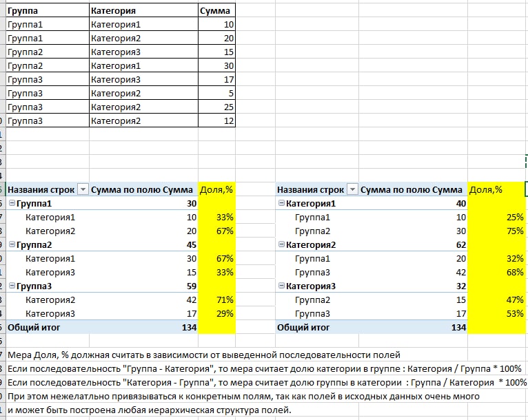Click the note about последовательность "Группа - Категория"
This screenshot has height=420, width=528.
[x=264, y=368]
